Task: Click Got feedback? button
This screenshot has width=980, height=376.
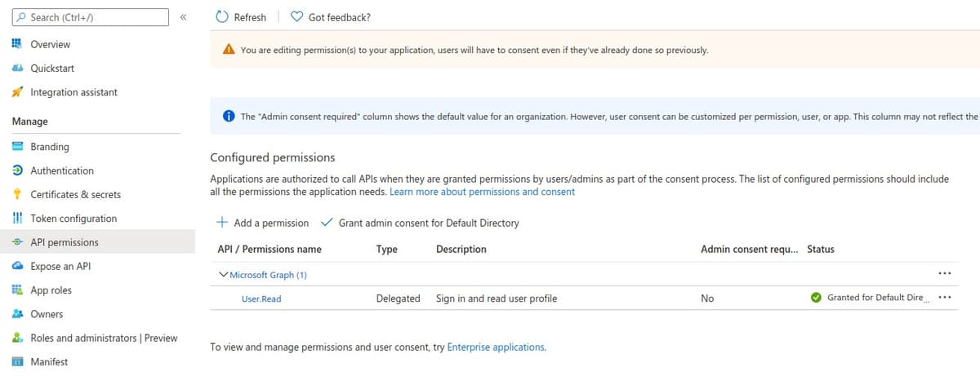Action: pos(331,17)
